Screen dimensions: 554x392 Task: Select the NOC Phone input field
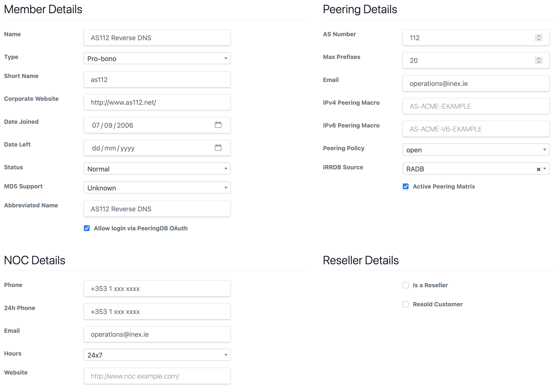(157, 289)
